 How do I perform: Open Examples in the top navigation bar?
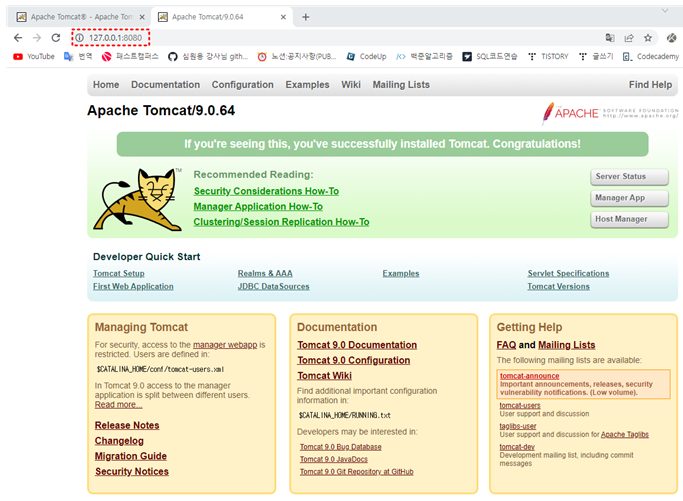pos(308,85)
